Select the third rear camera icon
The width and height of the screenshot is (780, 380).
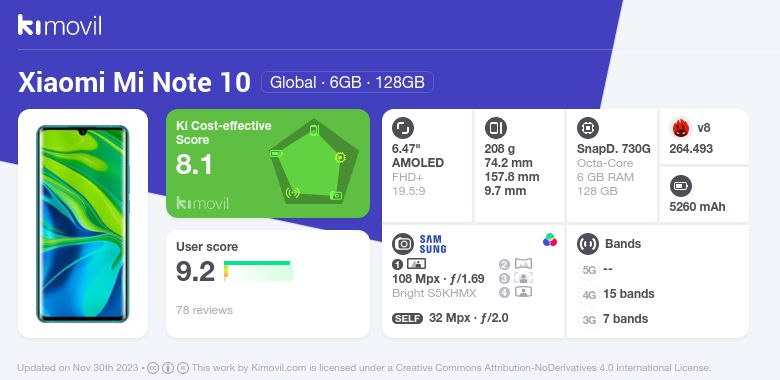coord(516,278)
